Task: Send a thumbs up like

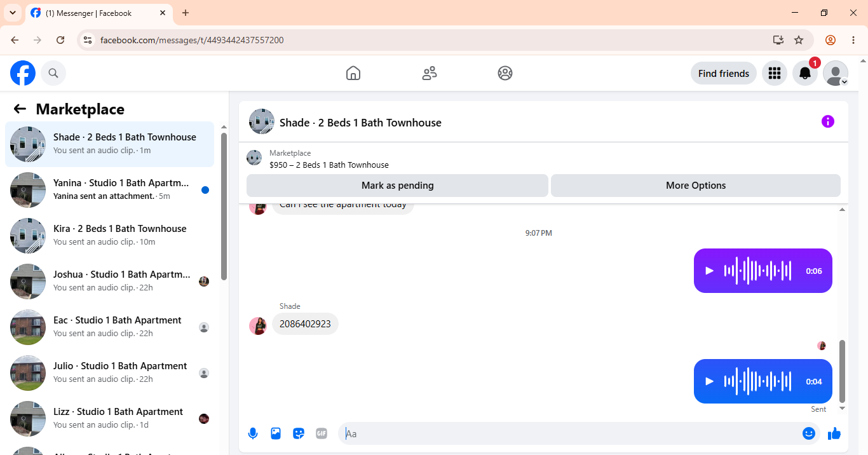Action: click(834, 433)
